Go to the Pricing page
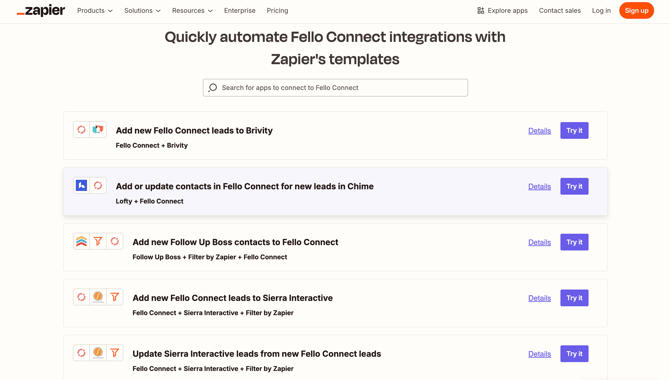This screenshot has height=380, width=670. (x=277, y=11)
